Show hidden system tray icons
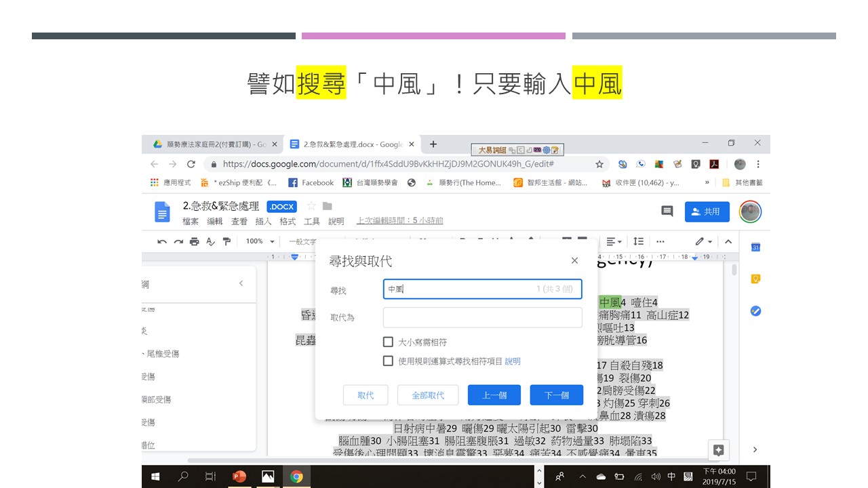Image resolution: width=868 pixels, height=488 pixels. tap(582, 476)
